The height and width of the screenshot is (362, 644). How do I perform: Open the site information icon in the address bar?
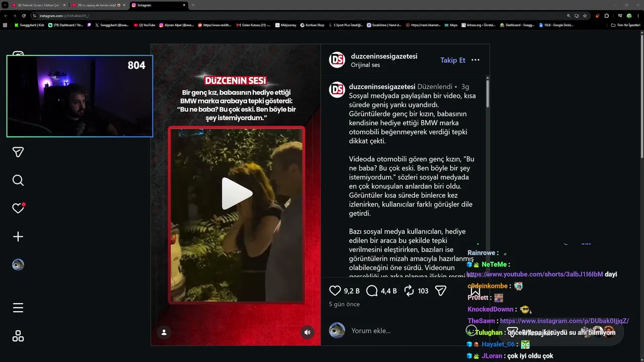tap(34, 16)
